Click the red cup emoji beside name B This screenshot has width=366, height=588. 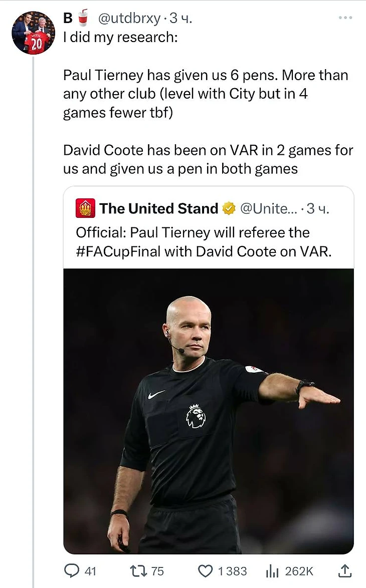[83, 18]
